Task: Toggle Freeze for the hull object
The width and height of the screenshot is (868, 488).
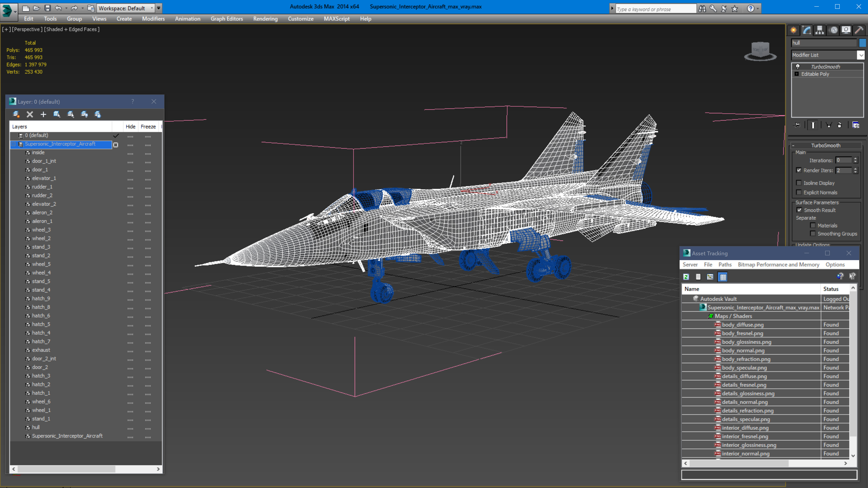Action: coord(148,429)
